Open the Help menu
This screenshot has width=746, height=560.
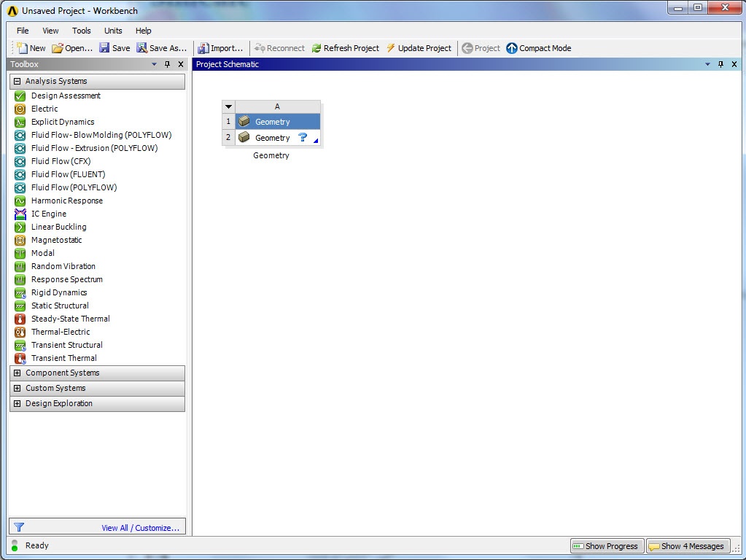143,31
